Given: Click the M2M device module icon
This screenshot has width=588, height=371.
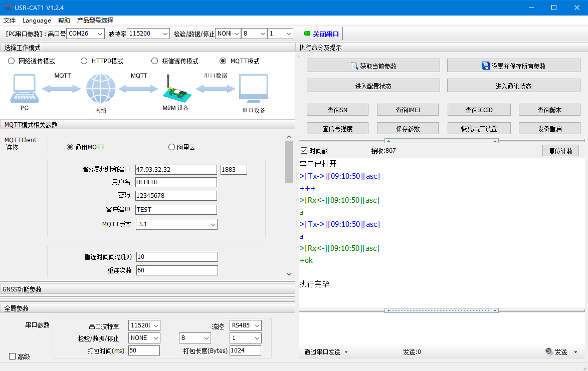Looking at the screenshot, I should click(x=175, y=89).
